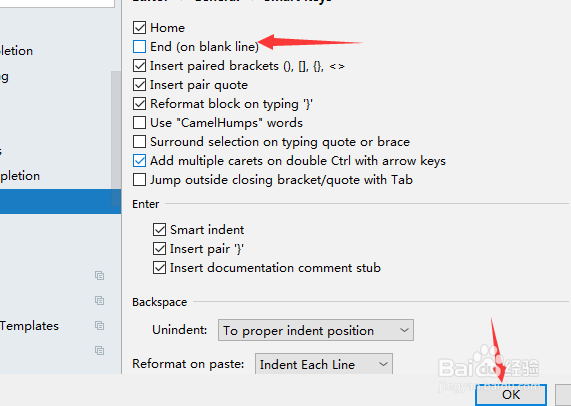This screenshot has width=571, height=406.
Task: Click the settings sidebar scrollbar
Action: (116, 138)
